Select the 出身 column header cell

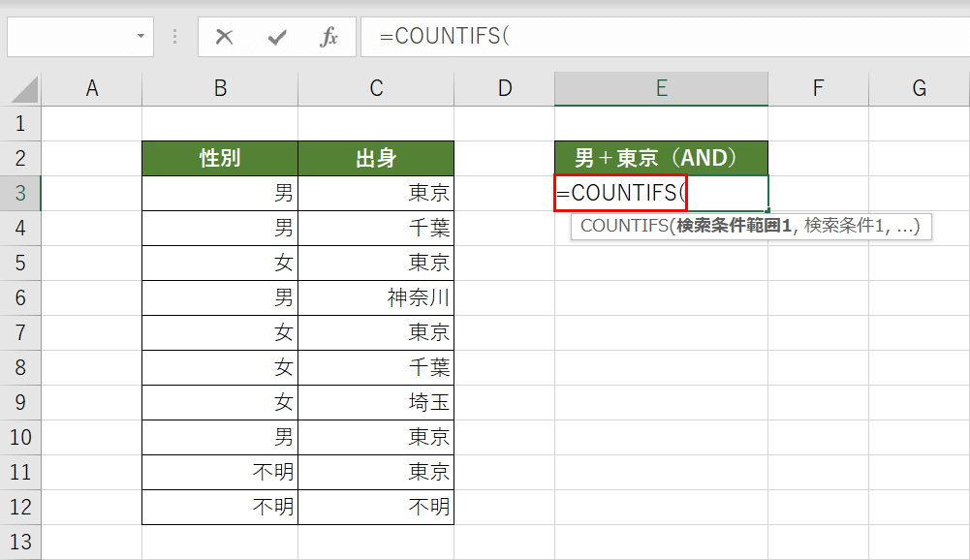coord(376,158)
